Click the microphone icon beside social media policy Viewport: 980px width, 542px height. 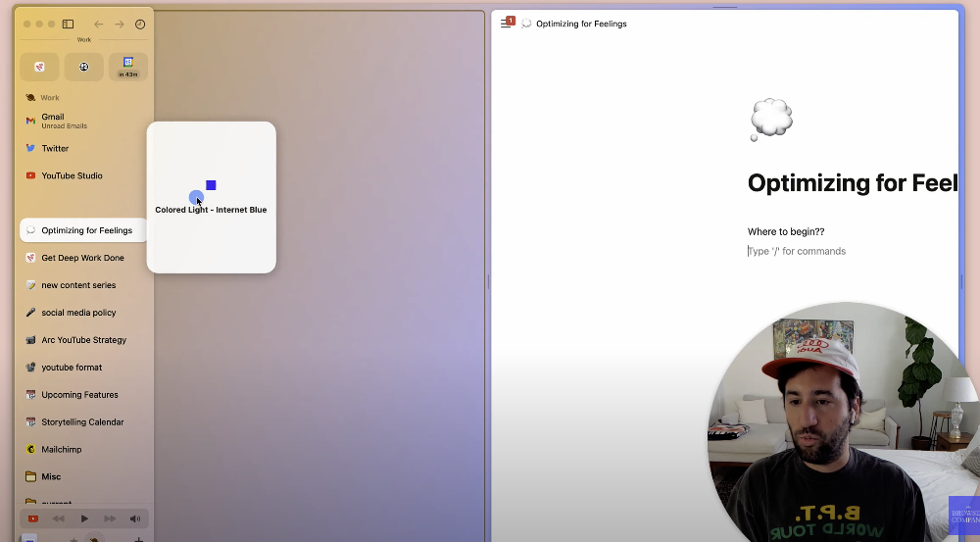coord(30,313)
